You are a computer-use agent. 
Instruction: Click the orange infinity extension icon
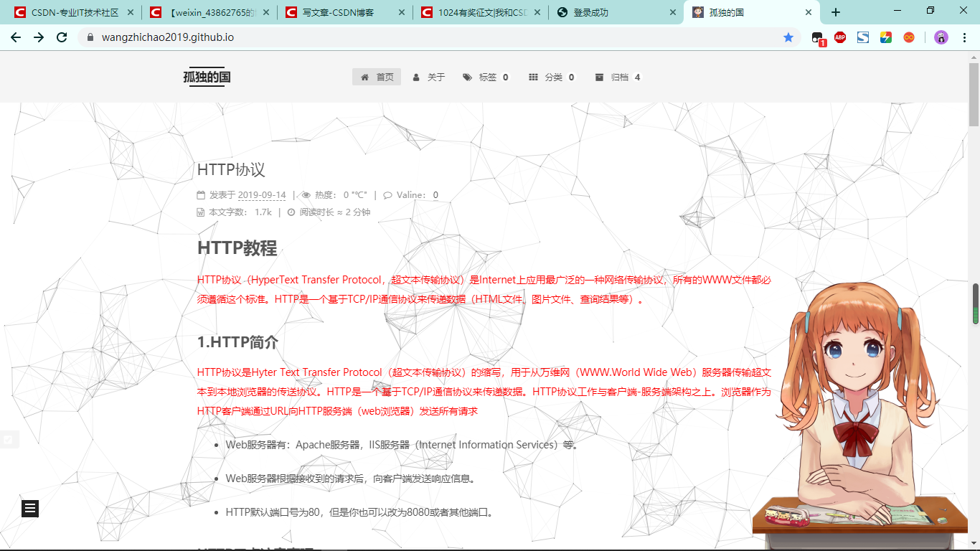909,37
